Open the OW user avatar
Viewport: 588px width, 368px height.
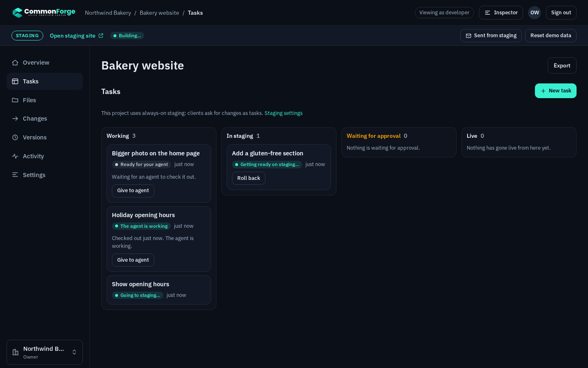(535, 13)
